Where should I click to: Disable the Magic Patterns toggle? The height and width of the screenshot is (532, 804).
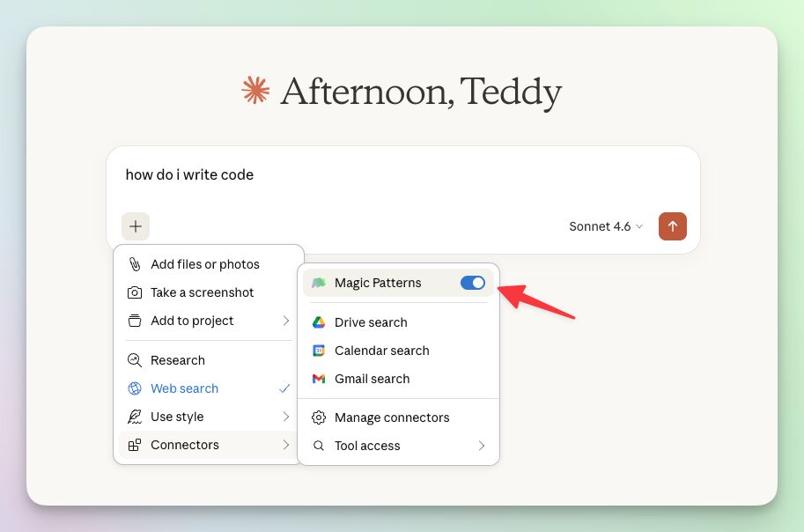pyautogui.click(x=473, y=283)
